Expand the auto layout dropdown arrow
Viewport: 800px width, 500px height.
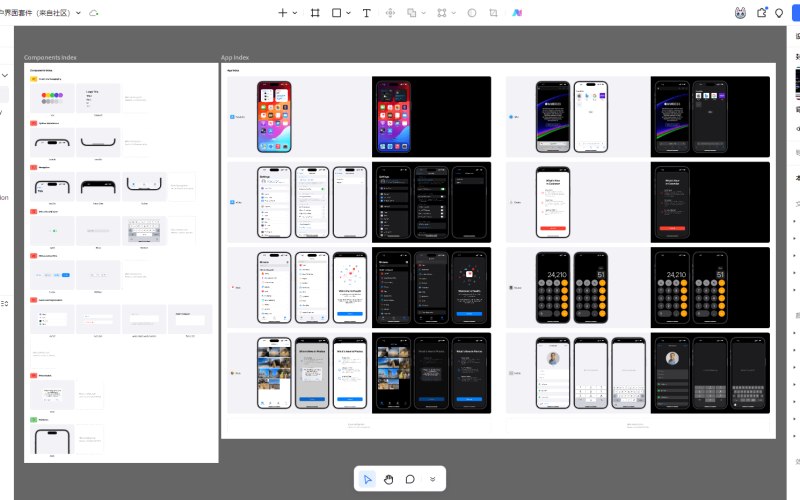pyautogui.click(x=454, y=13)
